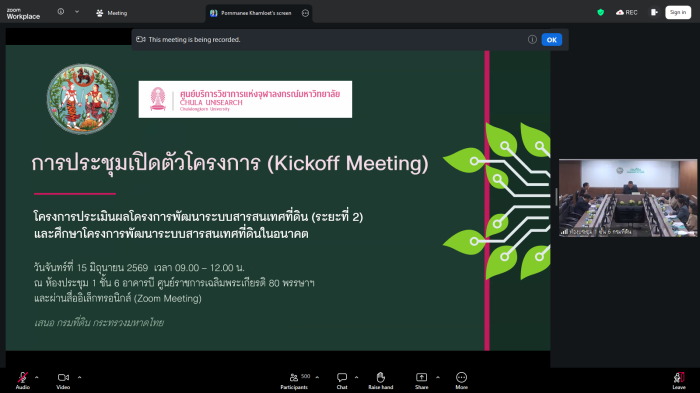Open the meeting information icon
The width and height of the screenshot is (700, 393).
(61, 12)
